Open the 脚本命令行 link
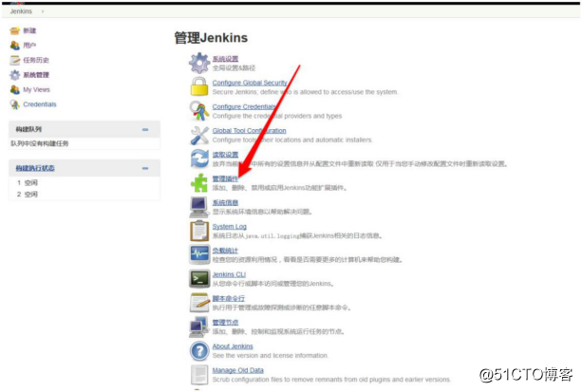The width and height of the screenshot is (582, 392). 229,298
